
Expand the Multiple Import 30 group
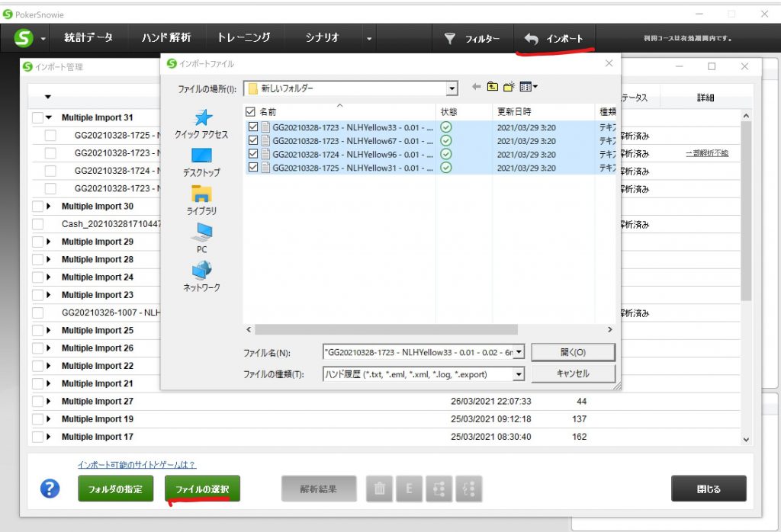coord(49,206)
